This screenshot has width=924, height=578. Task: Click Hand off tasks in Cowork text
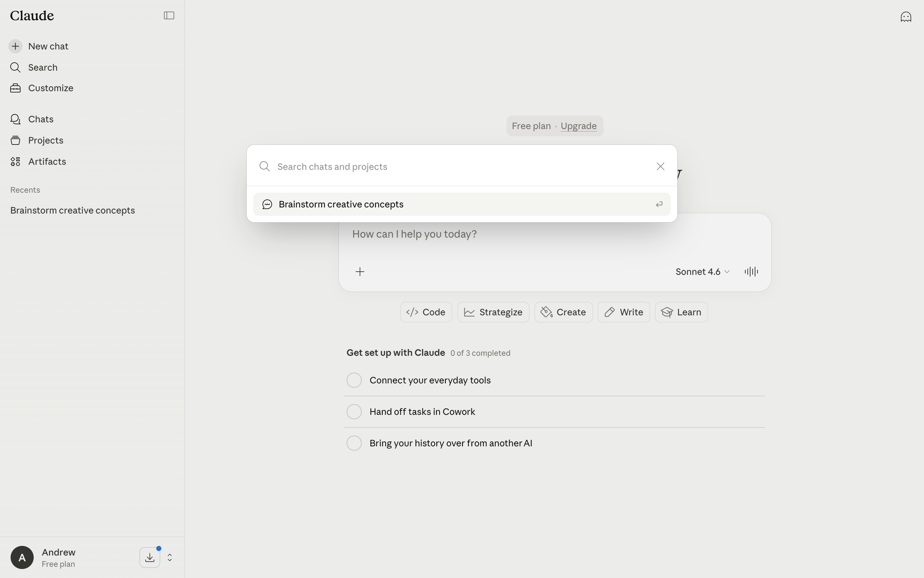(422, 412)
